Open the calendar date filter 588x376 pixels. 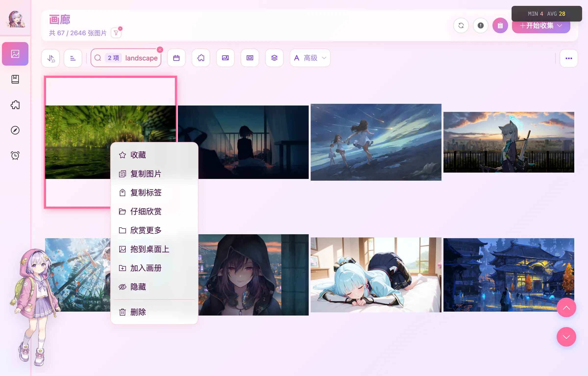point(176,58)
